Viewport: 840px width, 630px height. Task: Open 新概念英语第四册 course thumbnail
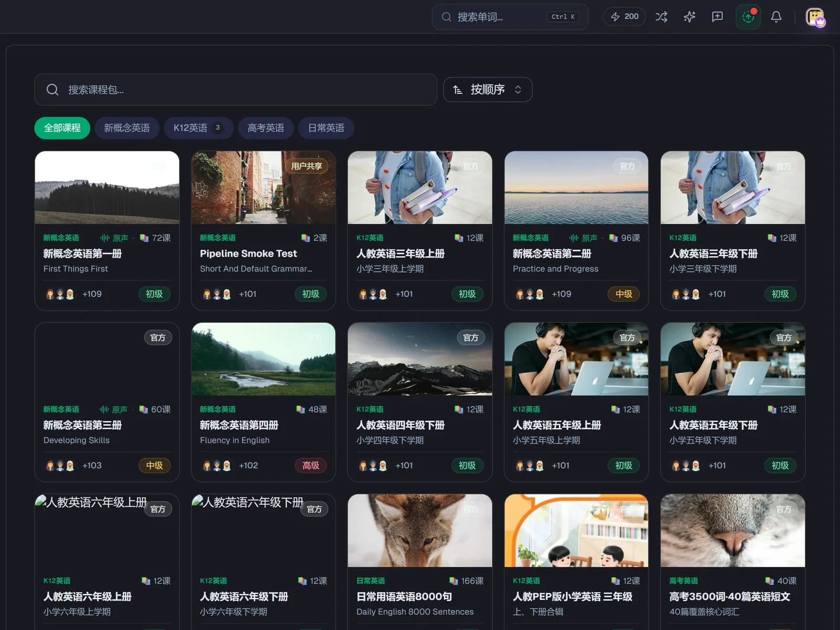click(264, 359)
